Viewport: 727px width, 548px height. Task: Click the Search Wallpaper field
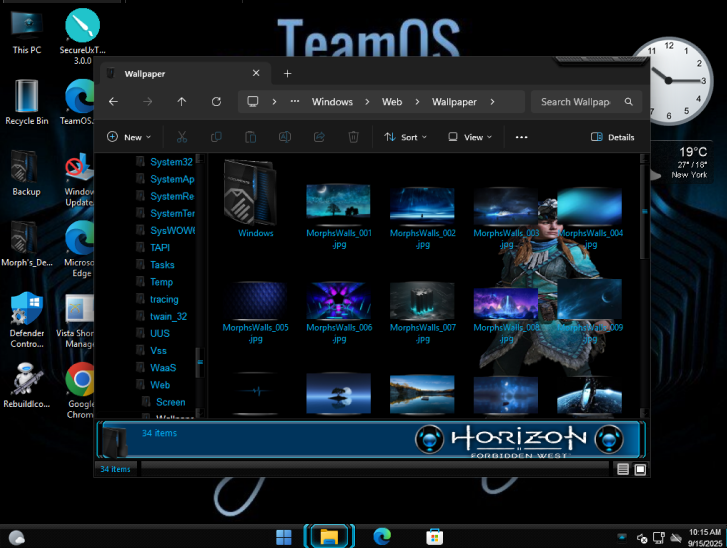[x=586, y=102]
